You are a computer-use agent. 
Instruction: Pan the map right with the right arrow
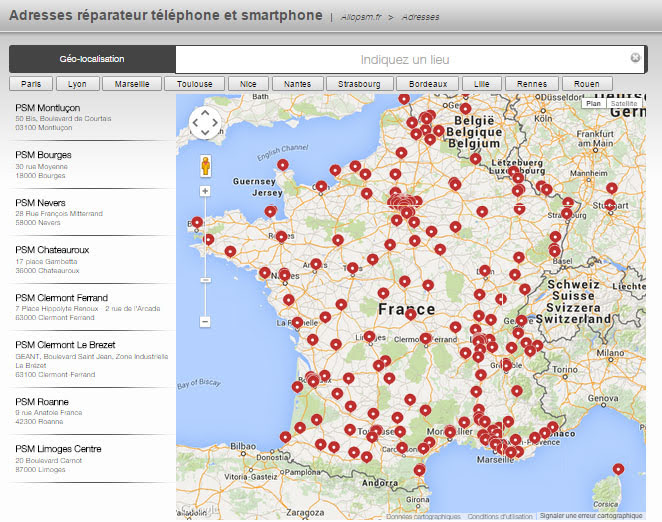215,122
